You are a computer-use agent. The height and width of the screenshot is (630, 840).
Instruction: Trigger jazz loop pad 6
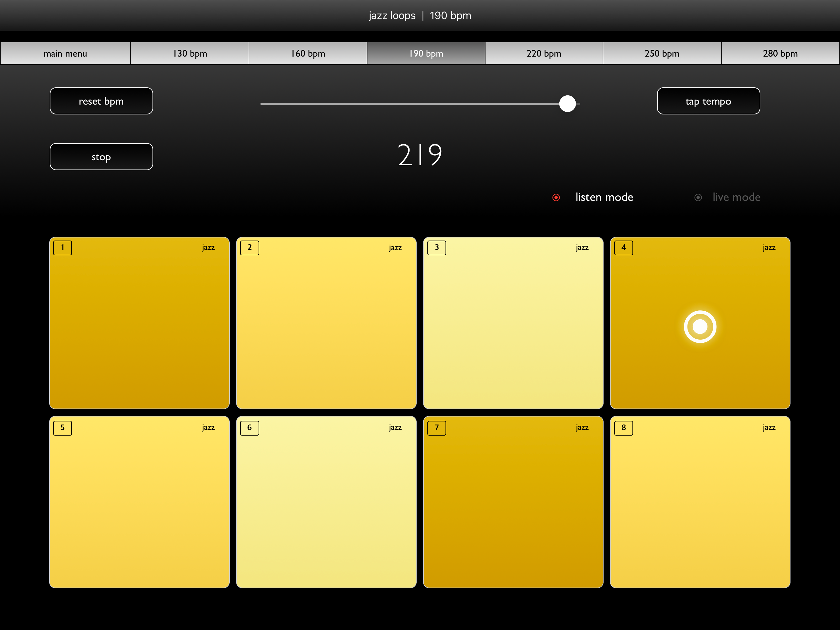pos(326,501)
